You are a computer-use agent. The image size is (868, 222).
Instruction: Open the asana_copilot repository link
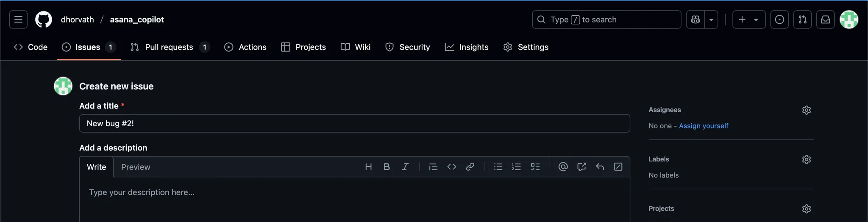(x=137, y=19)
